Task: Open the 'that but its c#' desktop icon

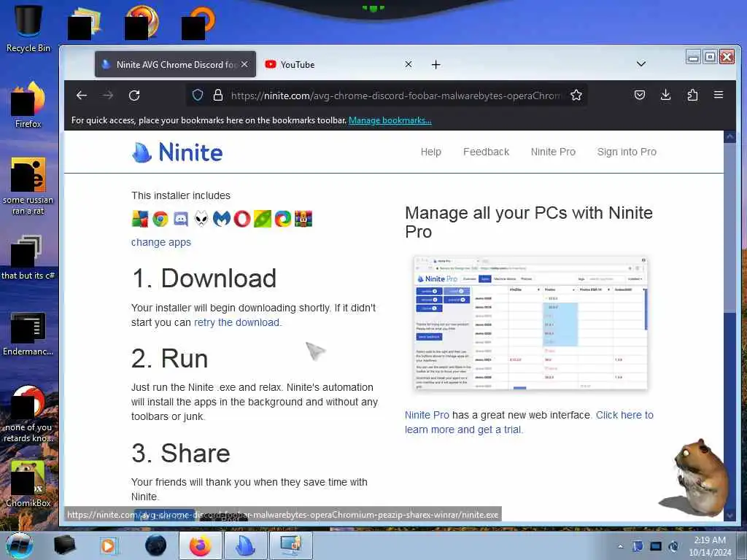Action: (28, 257)
